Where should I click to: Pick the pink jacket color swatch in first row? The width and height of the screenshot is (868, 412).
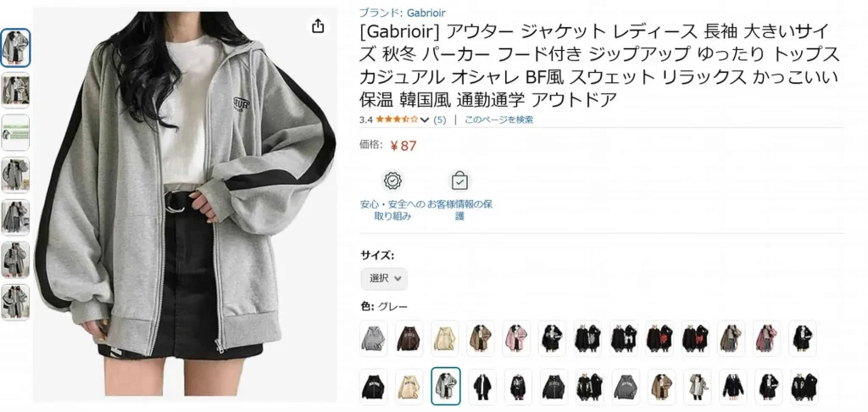(x=516, y=338)
